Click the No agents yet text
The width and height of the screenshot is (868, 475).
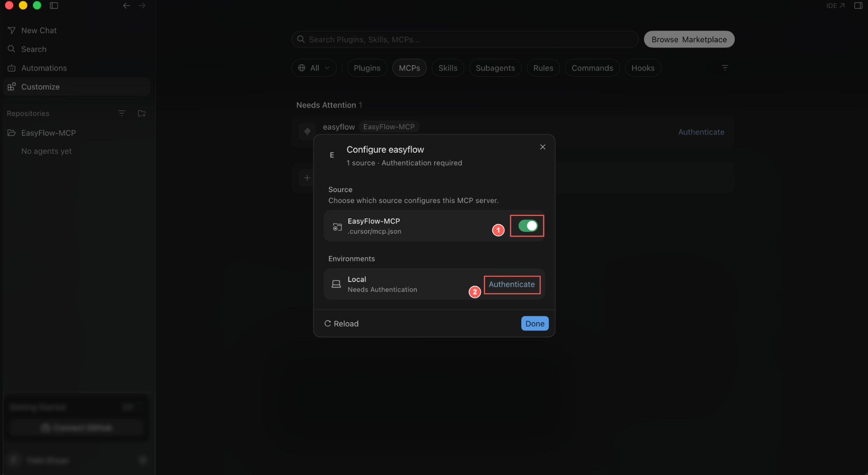point(46,151)
